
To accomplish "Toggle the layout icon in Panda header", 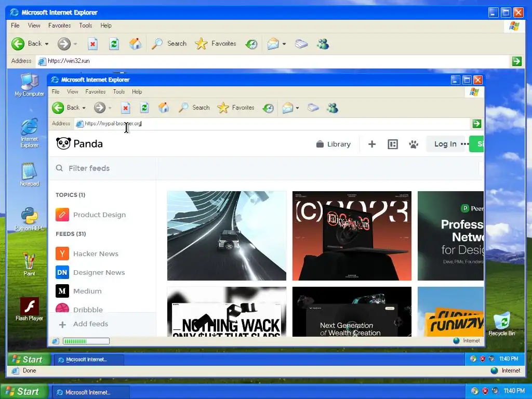I will (393, 144).
